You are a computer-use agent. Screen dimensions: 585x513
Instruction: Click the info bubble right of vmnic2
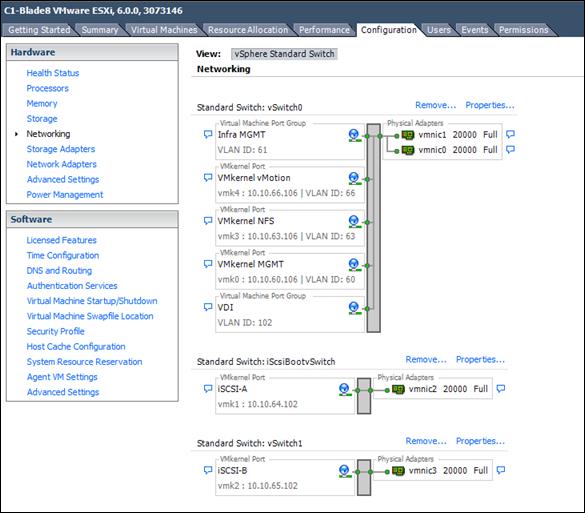pyautogui.click(x=501, y=389)
